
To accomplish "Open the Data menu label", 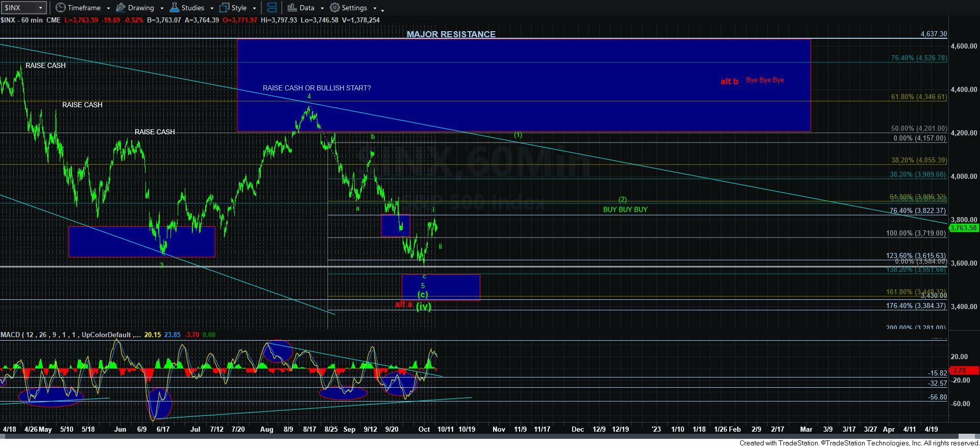I will point(307,8).
